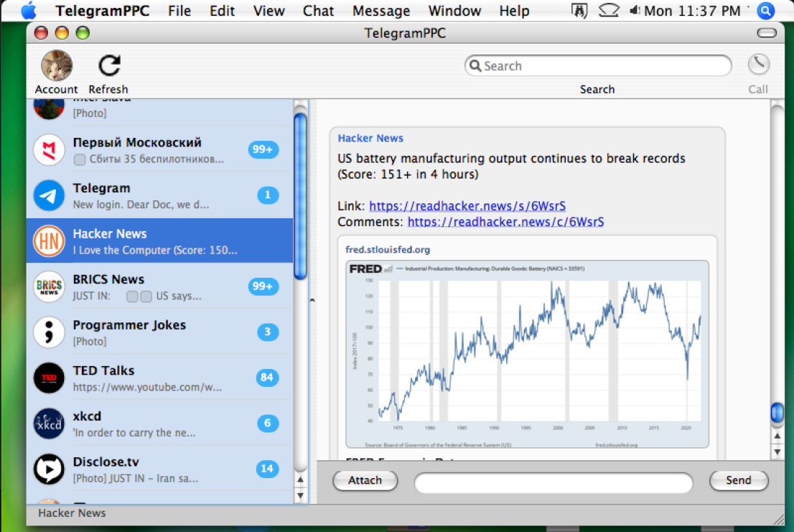Open the Account toolbar item
The image size is (794, 532).
56,72
